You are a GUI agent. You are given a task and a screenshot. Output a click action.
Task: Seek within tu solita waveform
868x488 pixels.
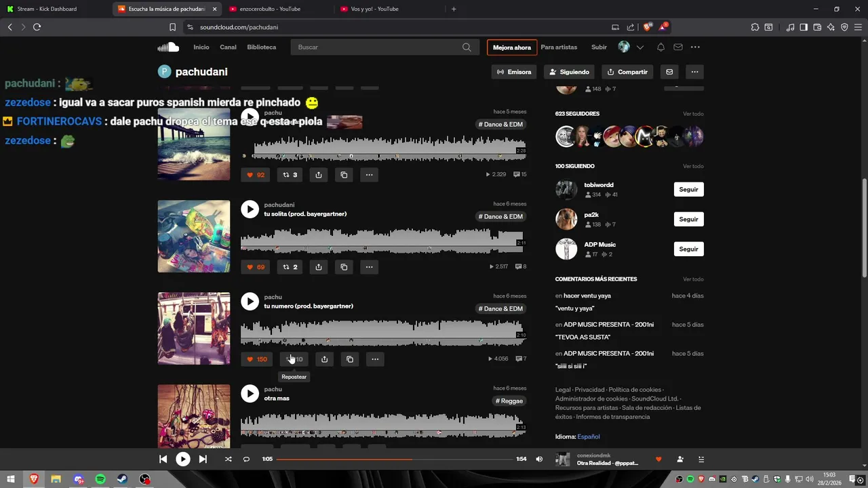[x=383, y=241]
